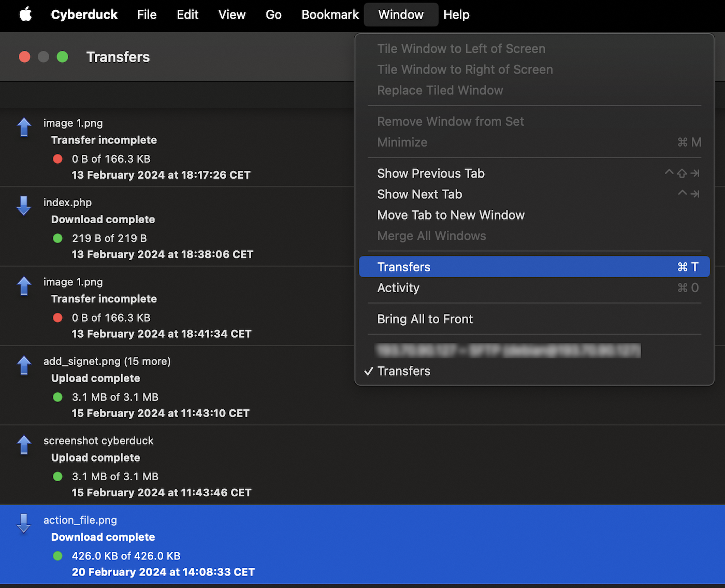
Task: Select the blurred SFTP window entry
Action: (509, 351)
